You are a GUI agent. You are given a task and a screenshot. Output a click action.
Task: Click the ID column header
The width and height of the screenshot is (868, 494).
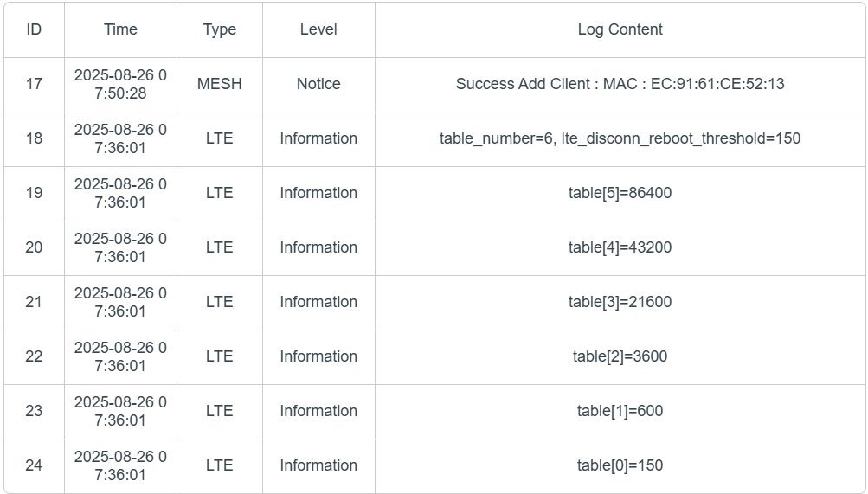[x=34, y=29]
